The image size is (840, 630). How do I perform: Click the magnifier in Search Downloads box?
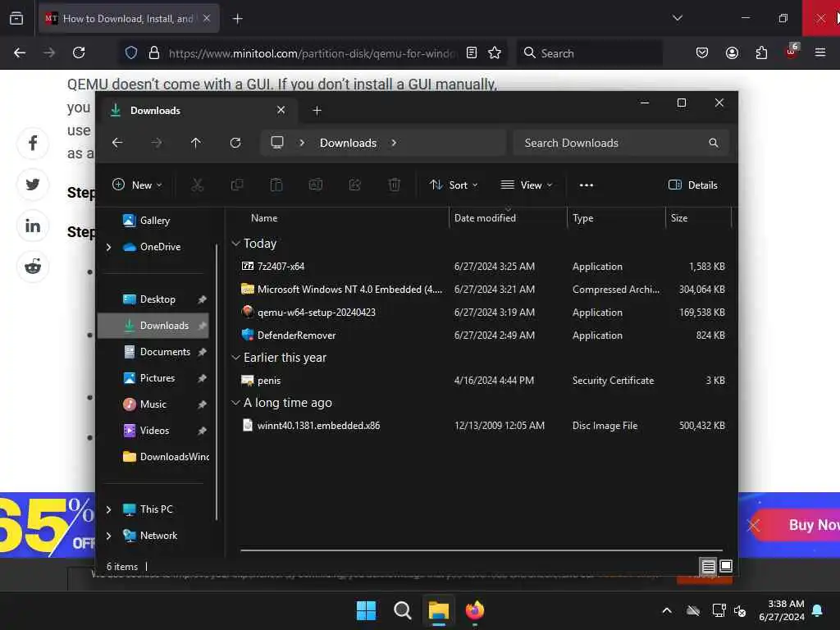[x=713, y=143]
